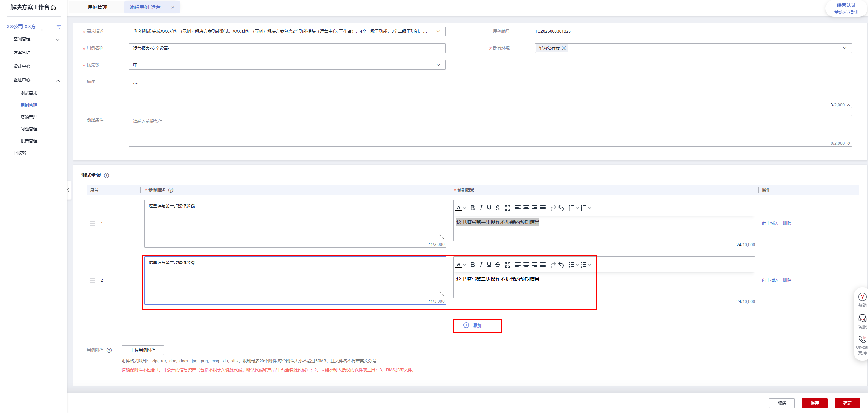
Task: Apply bold in step 2 expected result
Action: [x=473, y=265]
